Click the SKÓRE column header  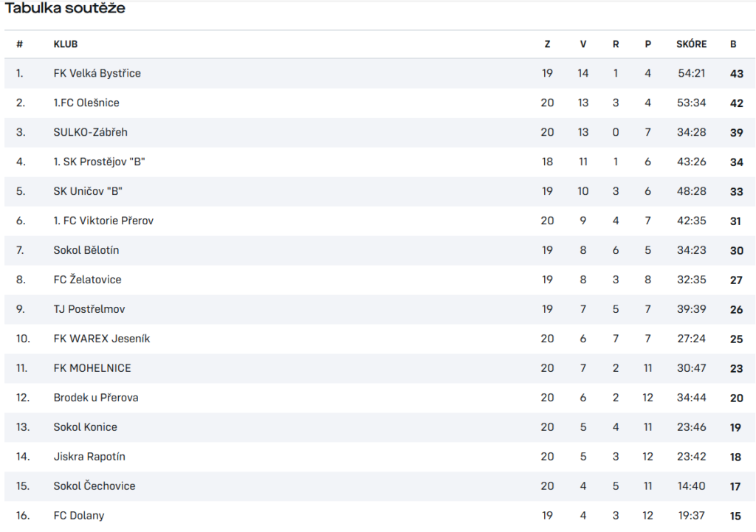[691, 44]
